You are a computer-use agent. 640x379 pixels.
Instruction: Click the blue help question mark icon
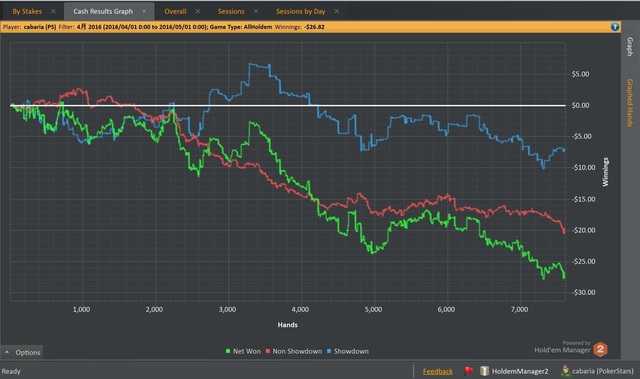point(615,27)
